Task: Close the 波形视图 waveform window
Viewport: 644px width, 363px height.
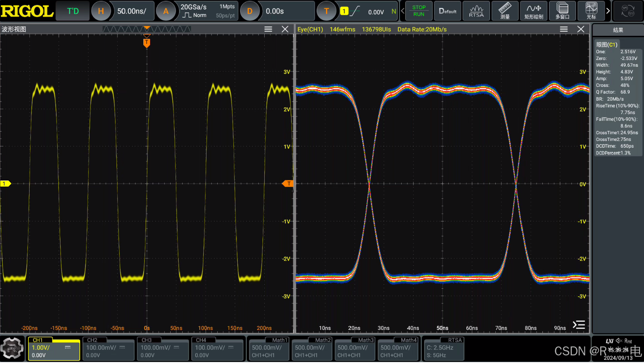Action: pos(285,29)
